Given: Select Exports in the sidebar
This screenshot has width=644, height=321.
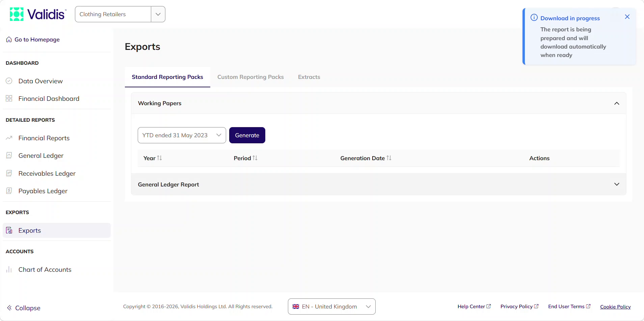Looking at the screenshot, I should click(57, 230).
